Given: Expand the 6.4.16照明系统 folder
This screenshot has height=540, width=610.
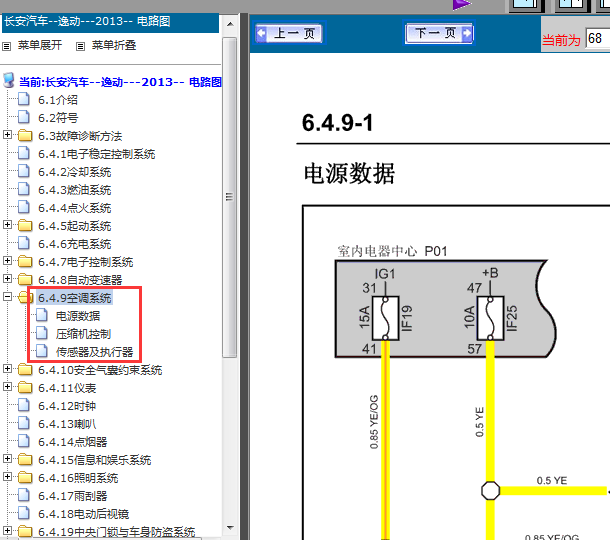Looking at the screenshot, I should 7,476.
